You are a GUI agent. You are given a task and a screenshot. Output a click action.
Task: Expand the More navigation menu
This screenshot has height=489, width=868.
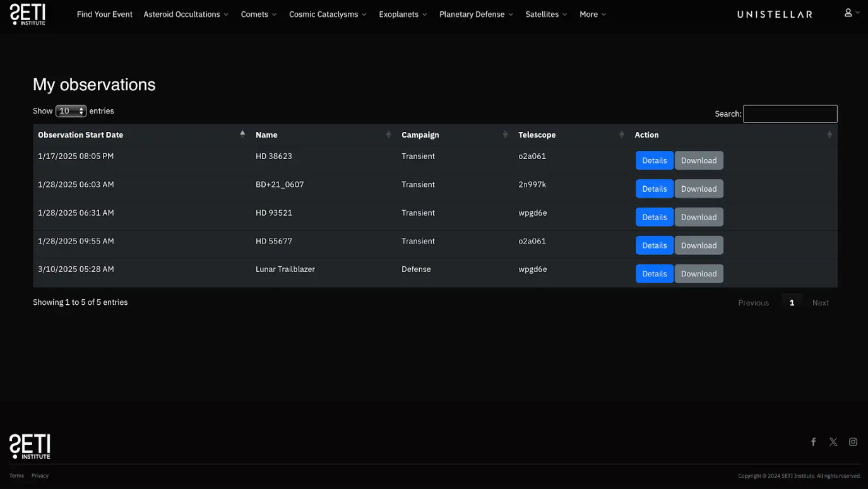(x=592, y=15)
